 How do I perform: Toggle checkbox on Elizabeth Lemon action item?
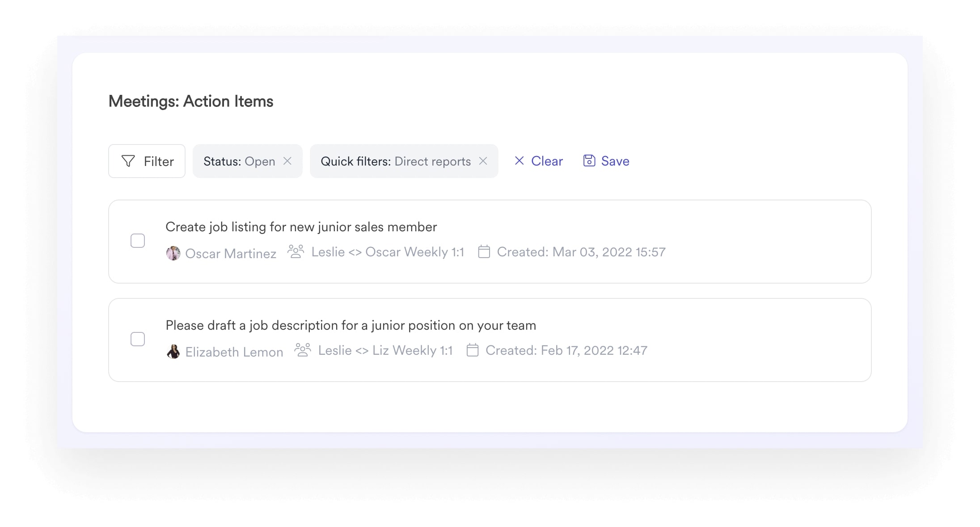(138, 339)
